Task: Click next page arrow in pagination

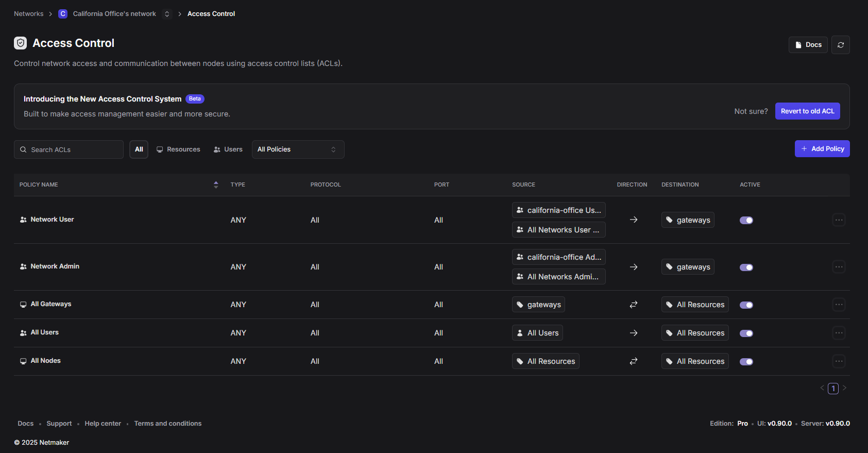Action: click(844, 388)
